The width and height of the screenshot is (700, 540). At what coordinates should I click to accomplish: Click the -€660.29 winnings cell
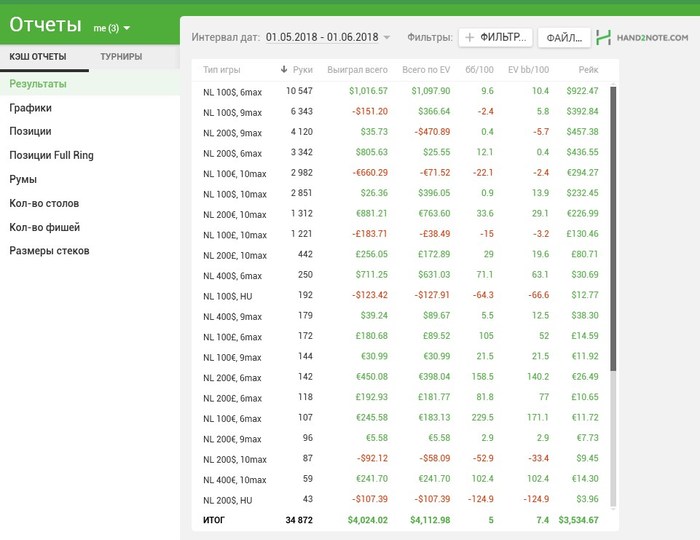tap(370, 173)
